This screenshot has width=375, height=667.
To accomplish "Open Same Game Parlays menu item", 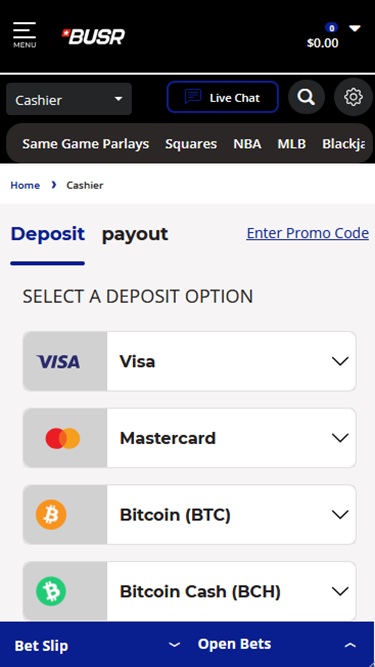I will 86,144.
